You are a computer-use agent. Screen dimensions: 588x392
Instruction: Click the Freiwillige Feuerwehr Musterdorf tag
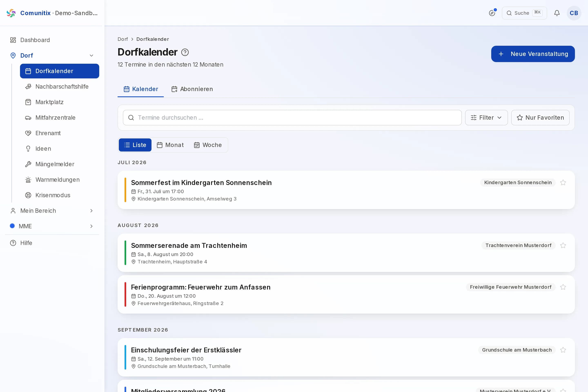(x=510, y=287)
